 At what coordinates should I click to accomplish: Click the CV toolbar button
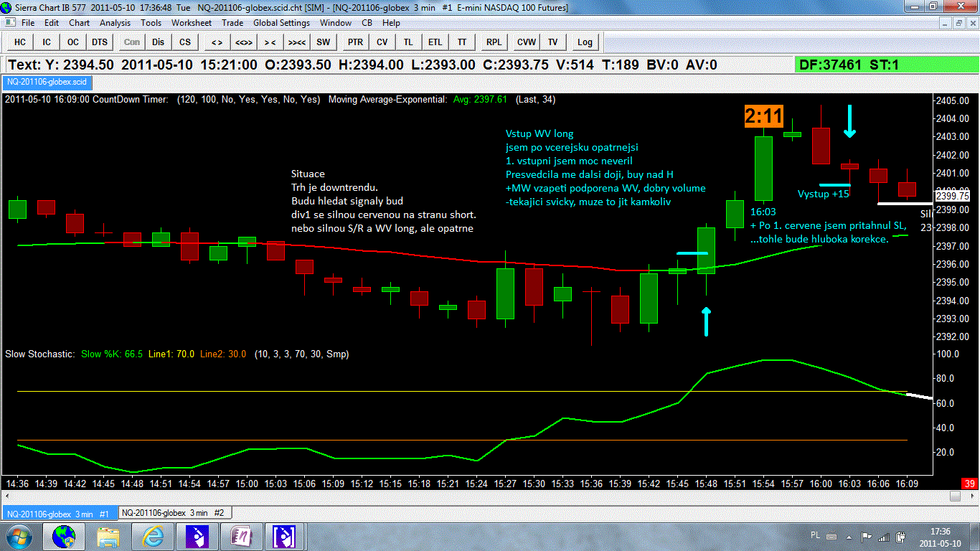382,42
